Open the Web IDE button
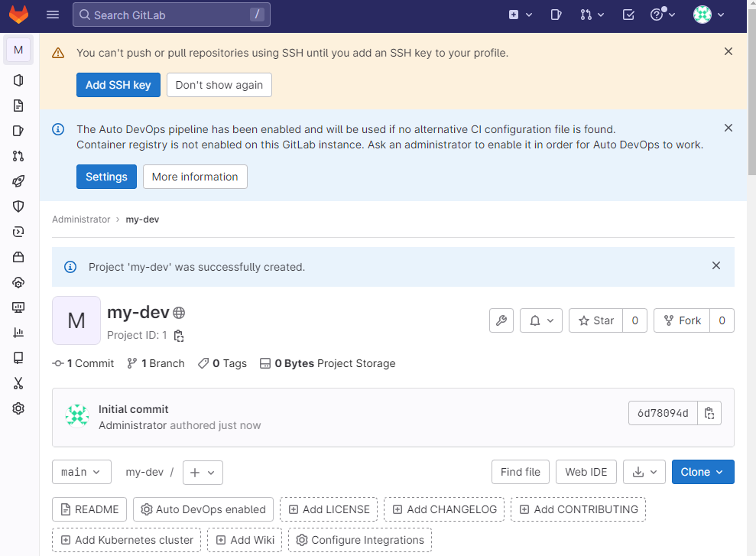756x556 pixels. pyautogui.click(x=586, y=472)
